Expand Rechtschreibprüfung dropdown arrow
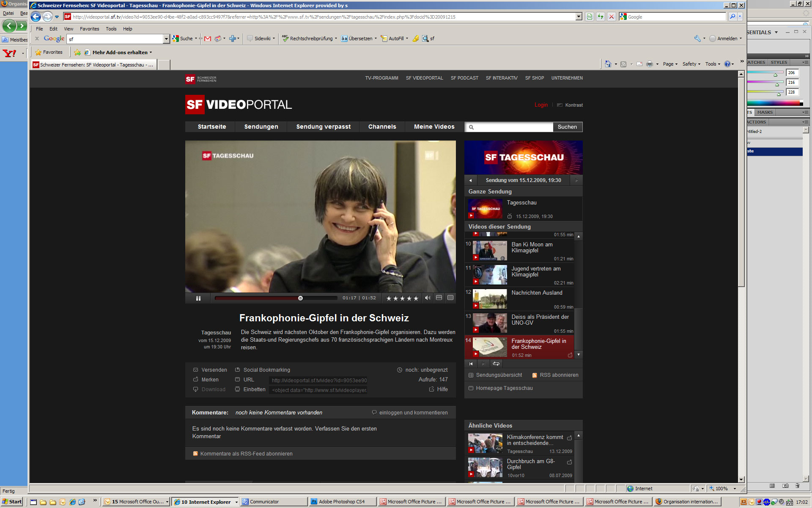 click(x=336, y=39)
